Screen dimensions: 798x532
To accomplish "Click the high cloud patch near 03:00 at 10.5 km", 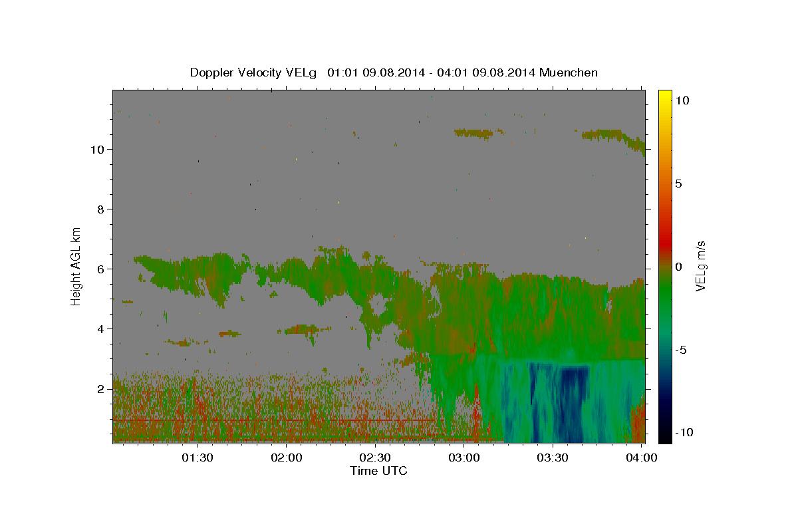I will pos(474,133).
